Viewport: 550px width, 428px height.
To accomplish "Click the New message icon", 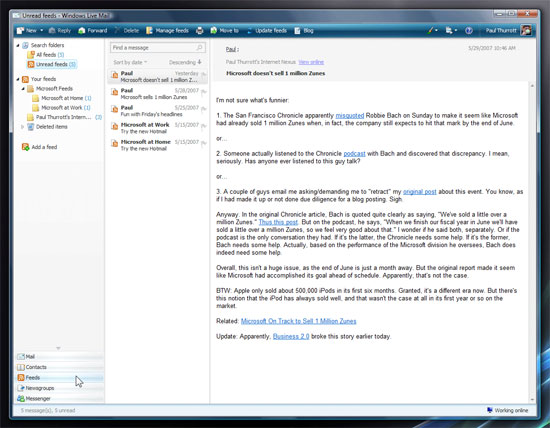I will coord(21,31).
